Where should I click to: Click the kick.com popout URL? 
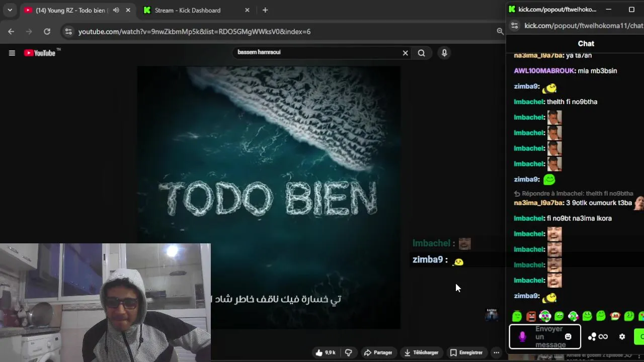tap(584, 26)
